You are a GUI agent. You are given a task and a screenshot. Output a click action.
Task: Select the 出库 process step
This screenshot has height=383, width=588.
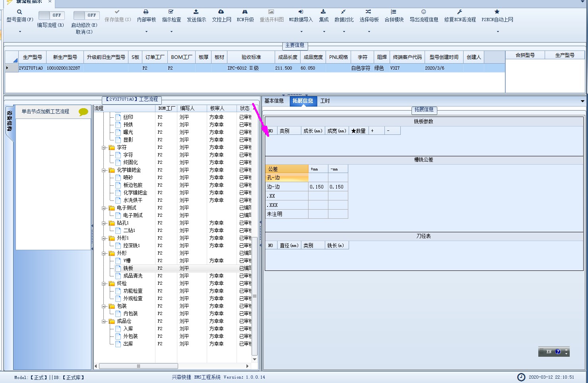coord(128,344)
